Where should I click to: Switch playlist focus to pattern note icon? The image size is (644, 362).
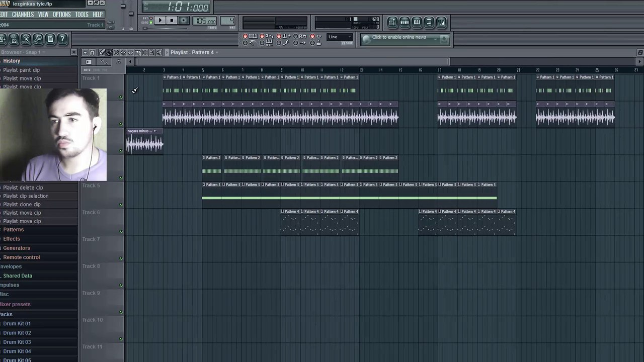[118, 61]
